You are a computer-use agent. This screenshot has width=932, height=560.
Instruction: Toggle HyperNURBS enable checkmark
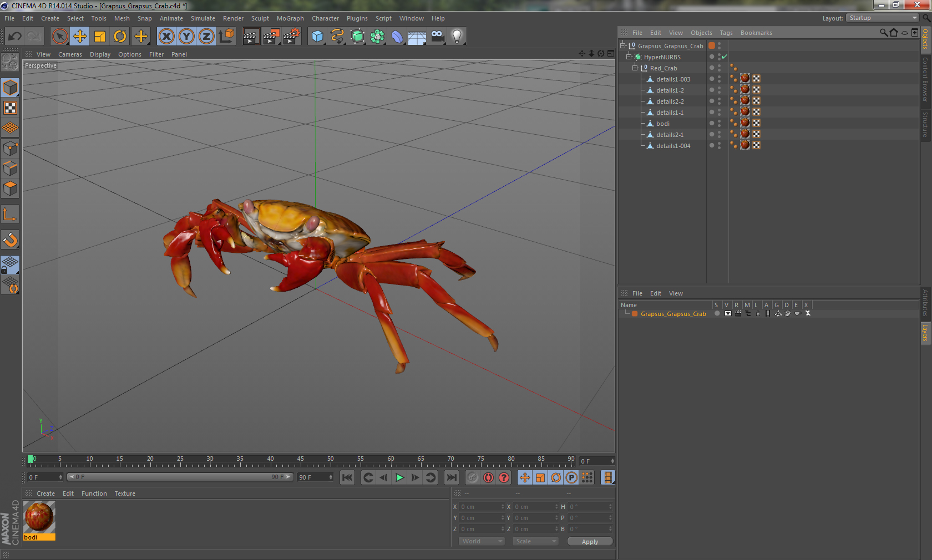pyautogui.click(x=725, y=57)
